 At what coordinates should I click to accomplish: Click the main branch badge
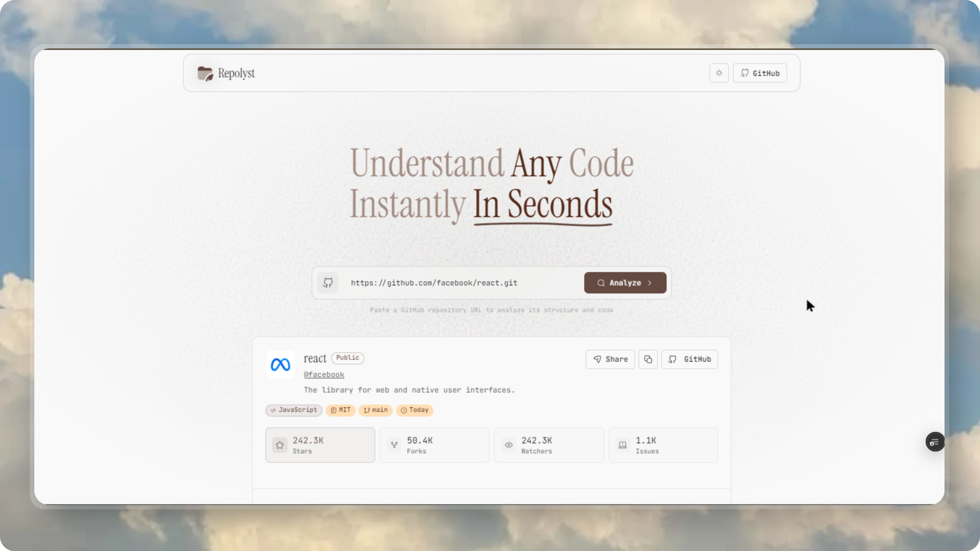click(375, 410)
